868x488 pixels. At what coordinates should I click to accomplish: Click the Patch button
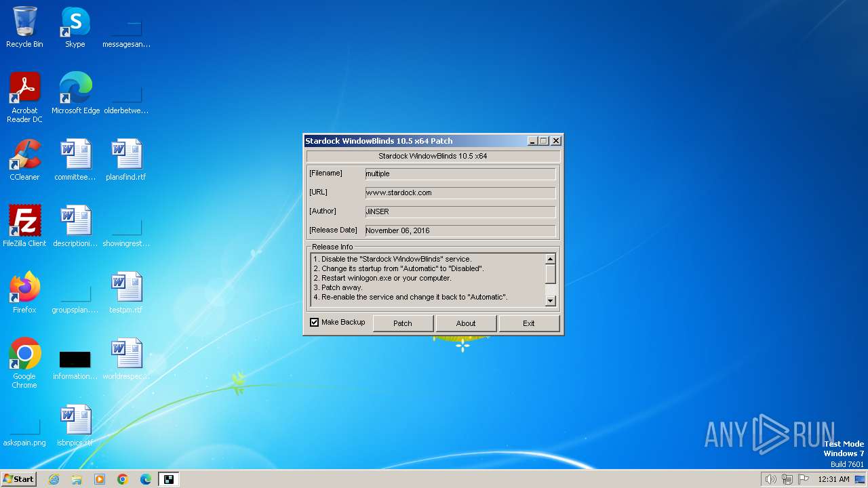(x=403, y=323)
